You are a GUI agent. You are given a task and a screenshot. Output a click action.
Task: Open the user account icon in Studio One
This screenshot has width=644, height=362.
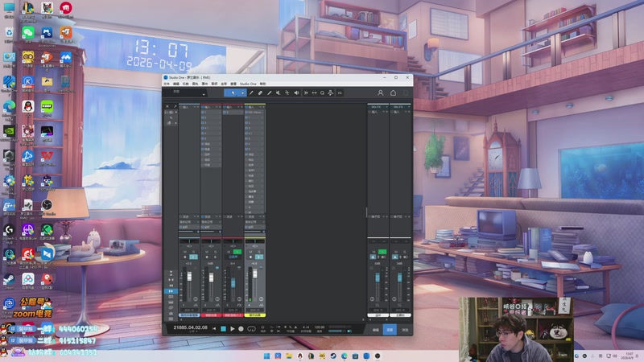coord(380,93)
